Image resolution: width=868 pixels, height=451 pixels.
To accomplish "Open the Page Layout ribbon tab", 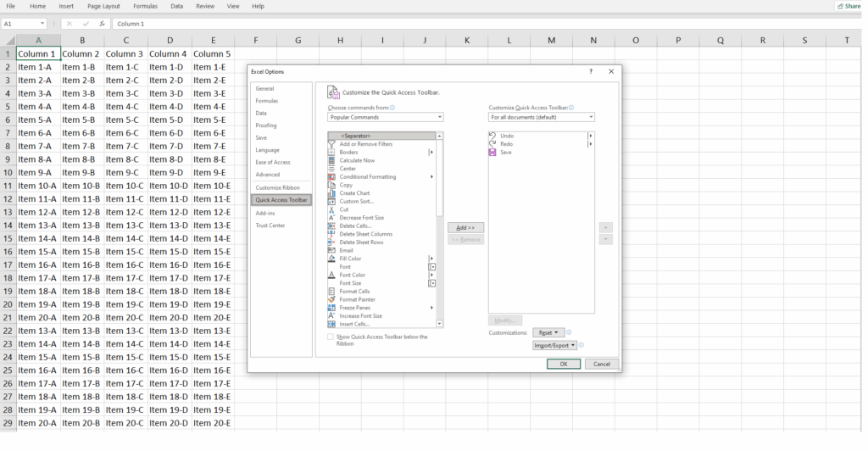I will click(x=103, y=6).
